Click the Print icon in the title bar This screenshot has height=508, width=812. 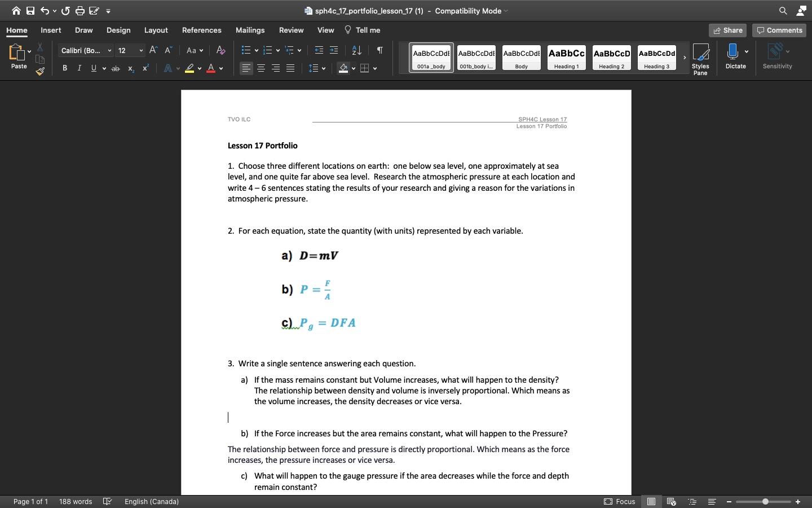coord(79,11)
